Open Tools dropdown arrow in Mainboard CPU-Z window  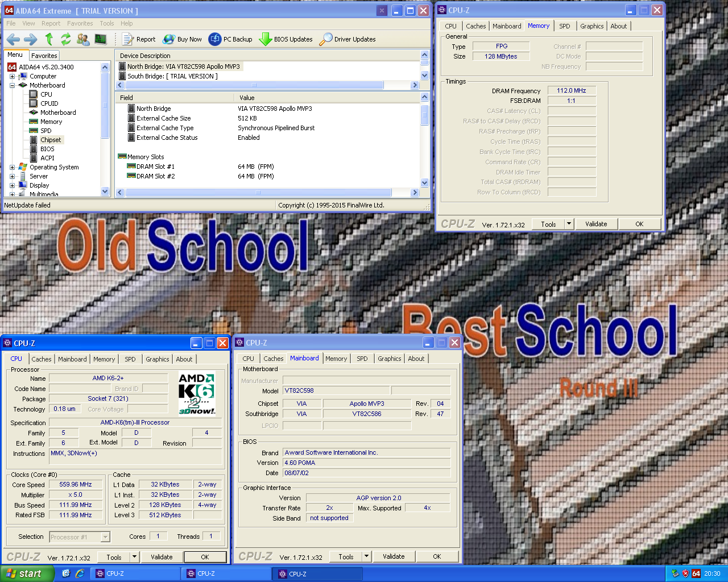tap(367, 556)
